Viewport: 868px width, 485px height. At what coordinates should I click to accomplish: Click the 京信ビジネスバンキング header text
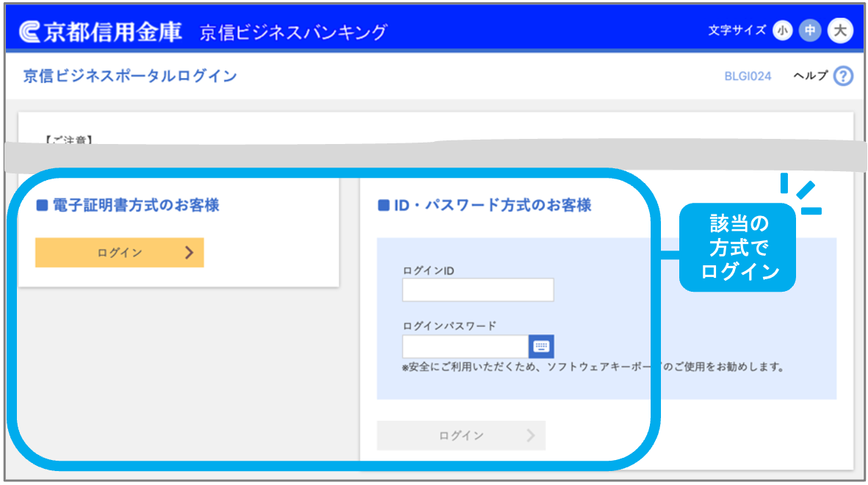coord(293,32)
